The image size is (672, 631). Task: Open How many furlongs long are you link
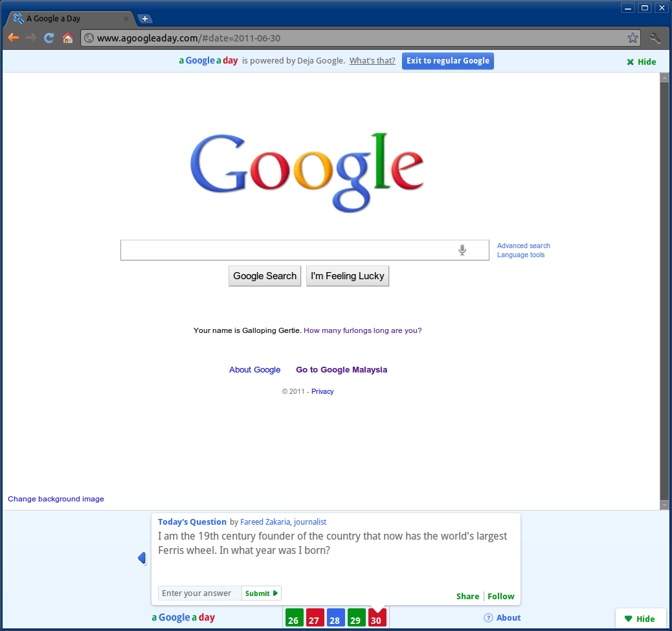click(x=363, y=330)
